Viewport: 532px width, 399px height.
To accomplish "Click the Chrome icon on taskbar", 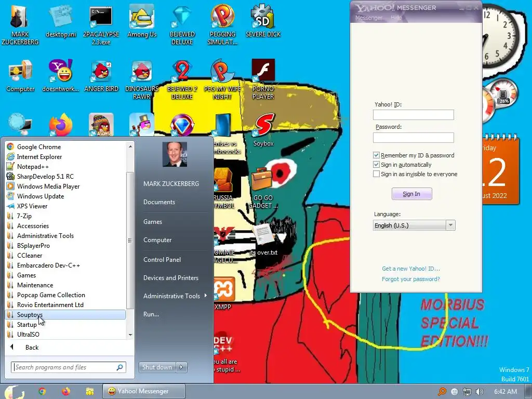I will [x=42, y=391].
